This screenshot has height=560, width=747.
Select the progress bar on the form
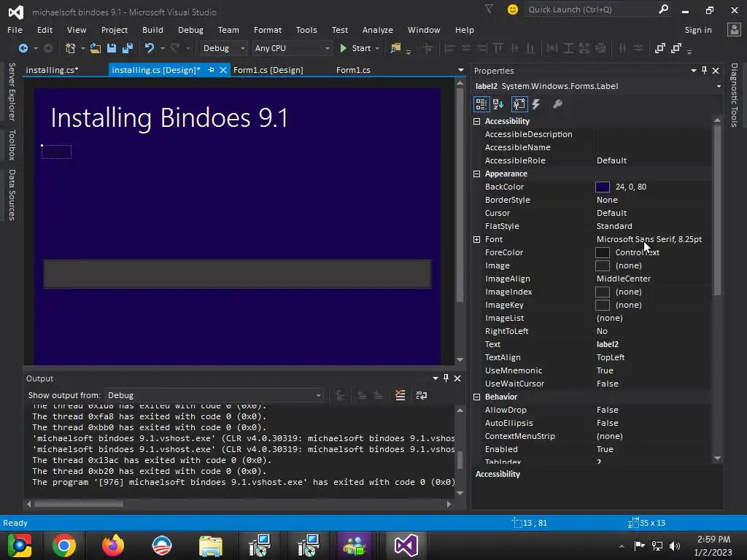[x=237, y=274]
